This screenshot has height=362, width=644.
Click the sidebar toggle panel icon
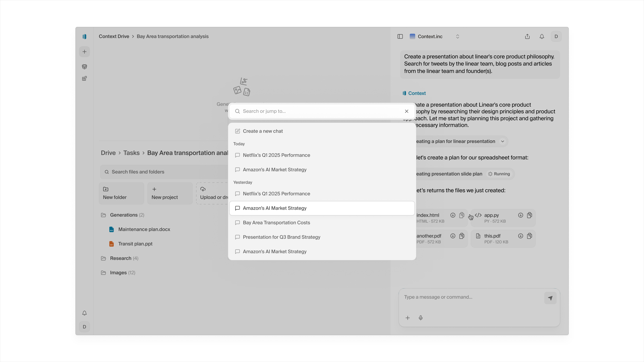[400, 36]
